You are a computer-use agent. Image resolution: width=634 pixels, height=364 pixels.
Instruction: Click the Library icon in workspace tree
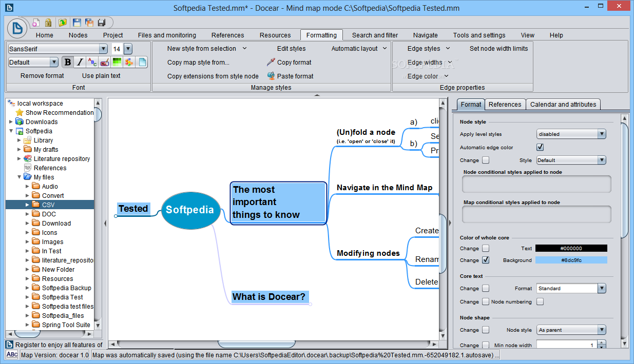tap(28, 140)
